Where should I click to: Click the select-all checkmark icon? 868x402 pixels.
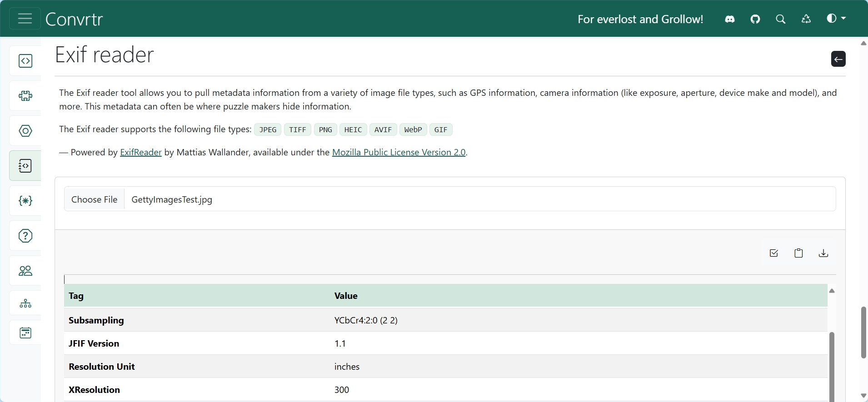774,253
